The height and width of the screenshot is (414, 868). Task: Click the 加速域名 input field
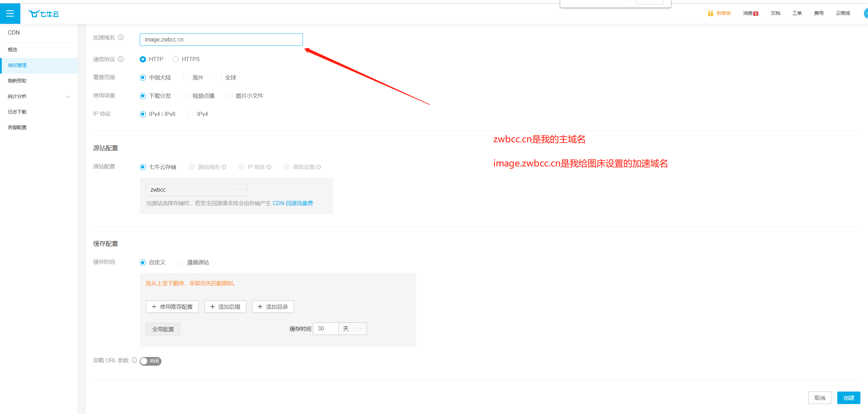tap(221, 40)
